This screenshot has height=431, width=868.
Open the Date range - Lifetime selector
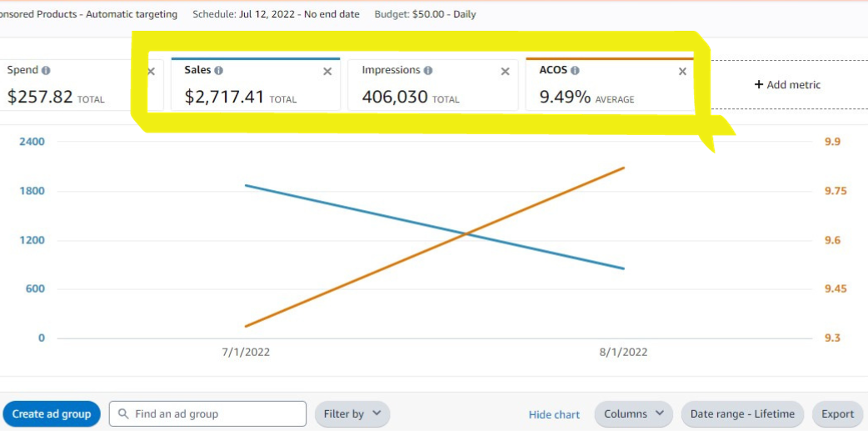pyautogui.click(x=742, y=414)
